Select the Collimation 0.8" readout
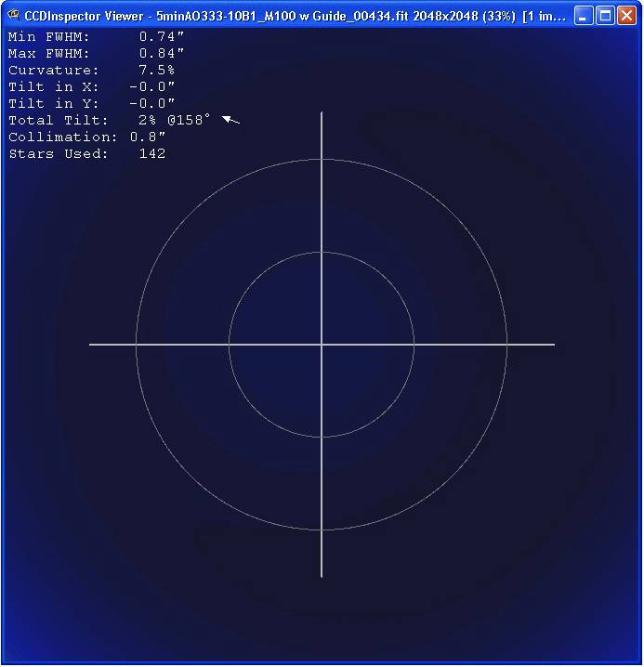 pos(87,137)
